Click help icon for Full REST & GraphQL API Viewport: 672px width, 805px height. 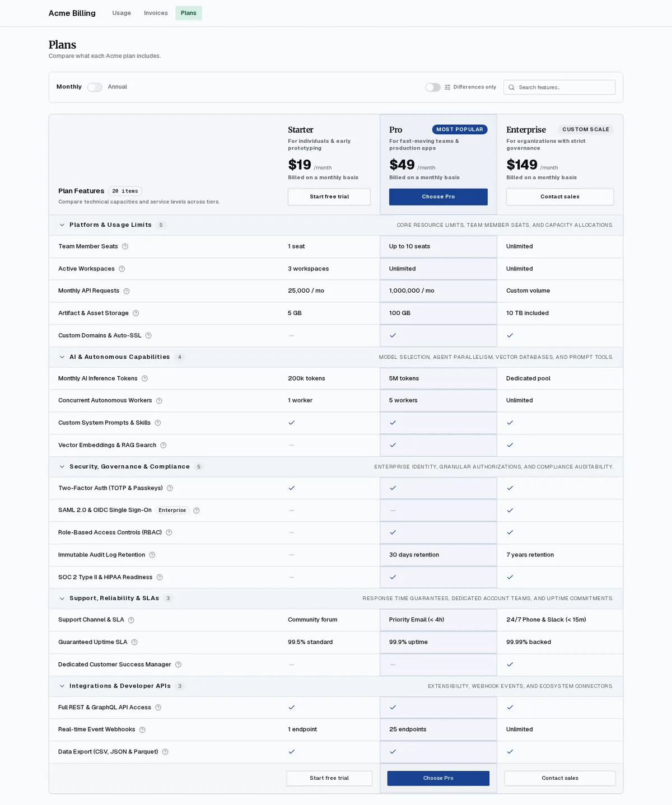pos(158,708)
